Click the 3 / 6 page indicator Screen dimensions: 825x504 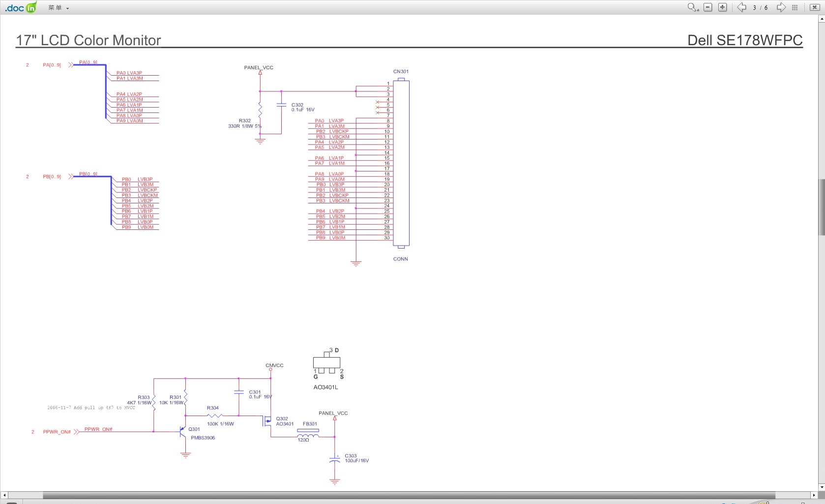click(x=760, y=8)
